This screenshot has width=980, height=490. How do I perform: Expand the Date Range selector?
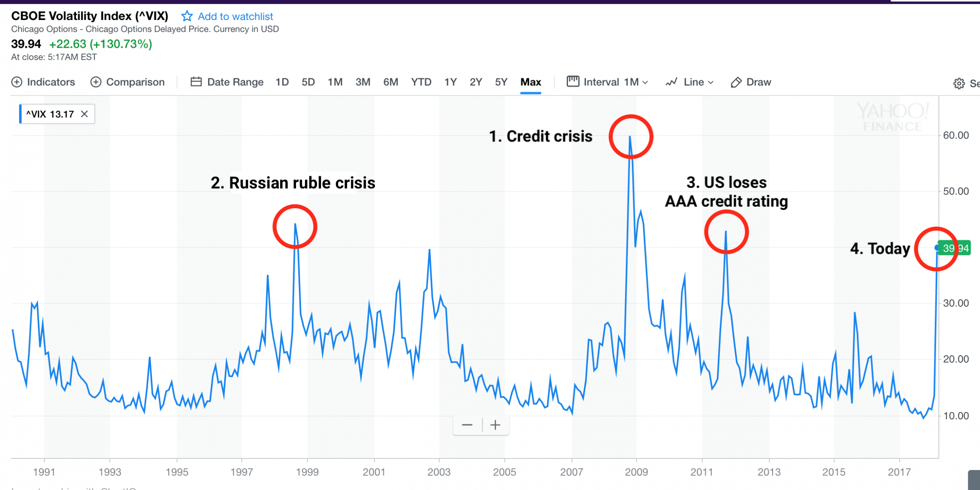pyautogui.click(x=235, y=82)
